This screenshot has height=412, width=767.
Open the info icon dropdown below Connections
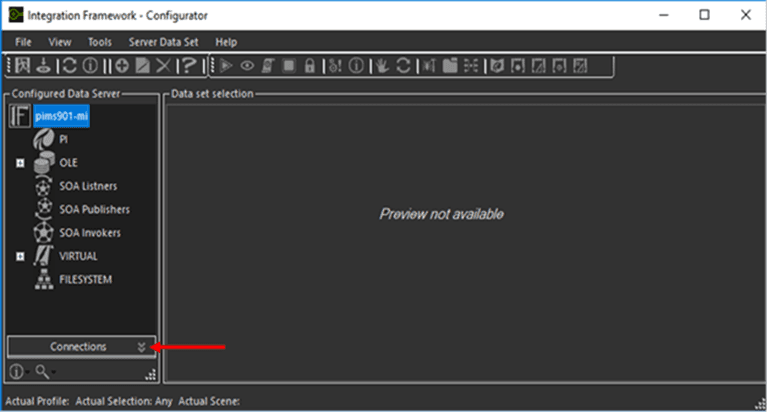tap(20, 372)
